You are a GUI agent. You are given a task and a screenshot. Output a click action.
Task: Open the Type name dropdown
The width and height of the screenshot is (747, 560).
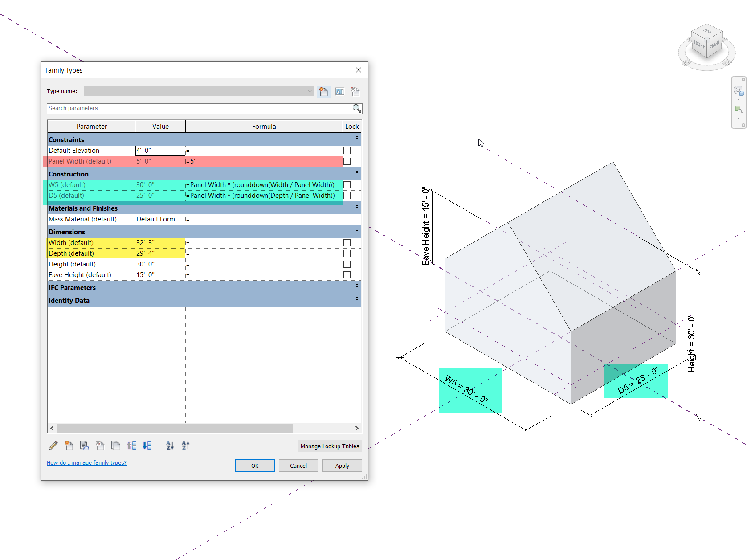coord(310,91)
